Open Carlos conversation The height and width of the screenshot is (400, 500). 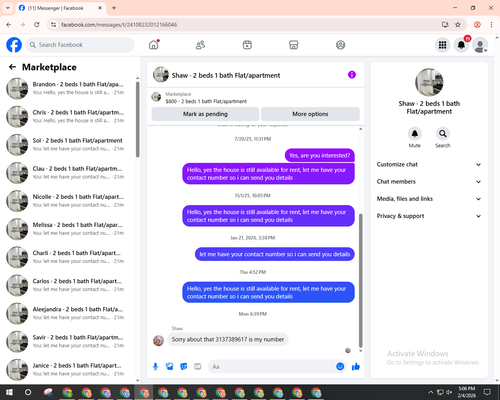pos(68,285)
